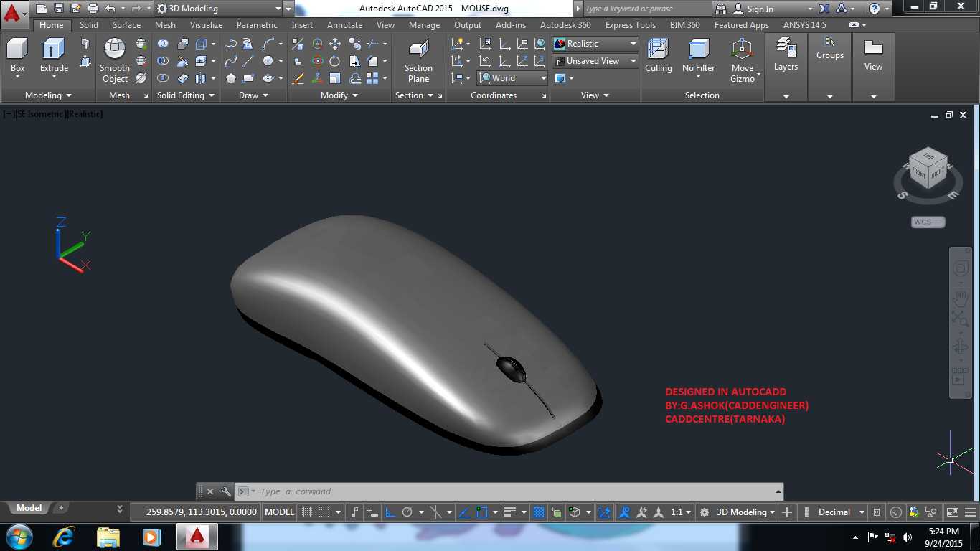Expand the Unsaved View dropdown
The width and height of the screenshot is (980, 551).
click(595, 61)
